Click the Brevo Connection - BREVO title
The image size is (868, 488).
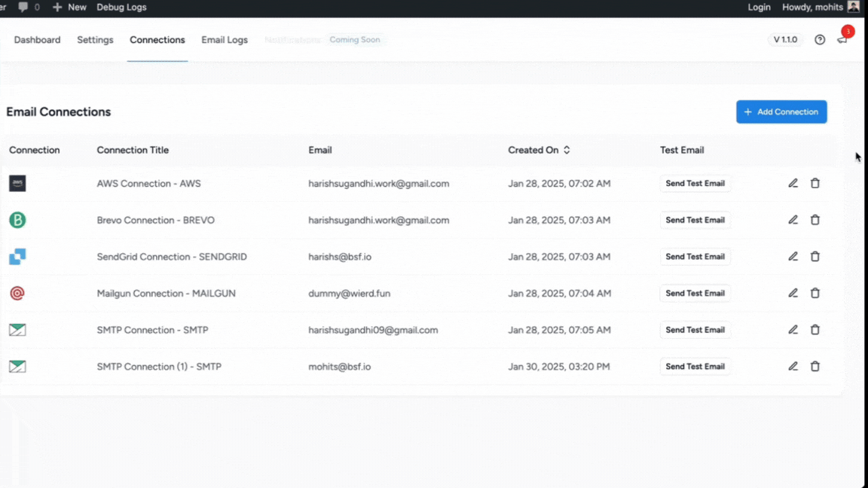[x=155, y=220]
